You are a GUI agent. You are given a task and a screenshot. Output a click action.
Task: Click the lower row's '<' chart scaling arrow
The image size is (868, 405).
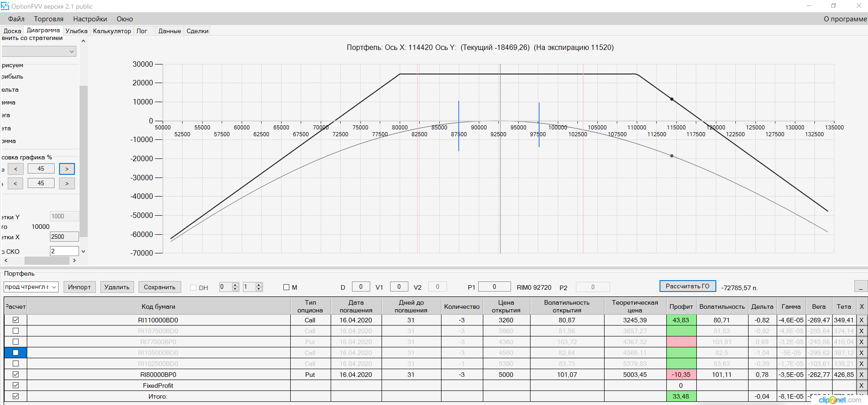click(15, 183)
